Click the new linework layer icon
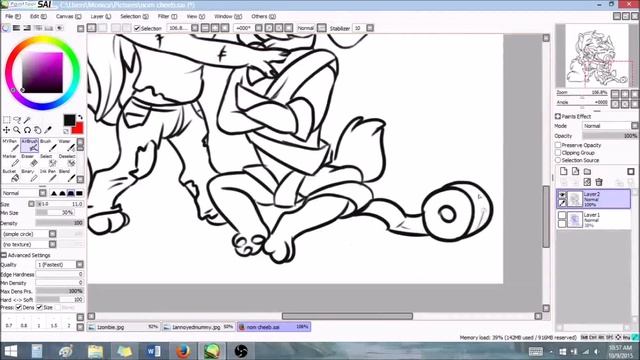 576,171
